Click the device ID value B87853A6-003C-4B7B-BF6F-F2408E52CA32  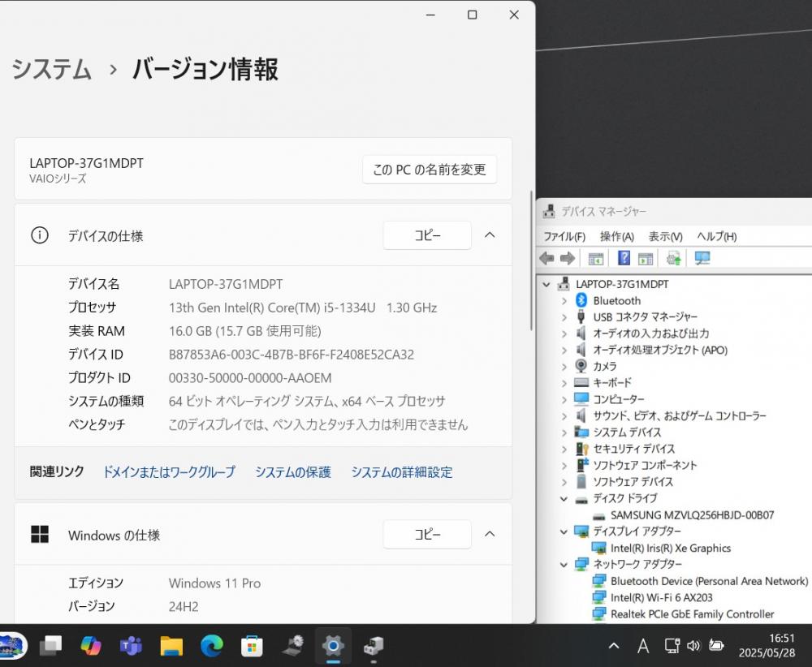(292, 355)
